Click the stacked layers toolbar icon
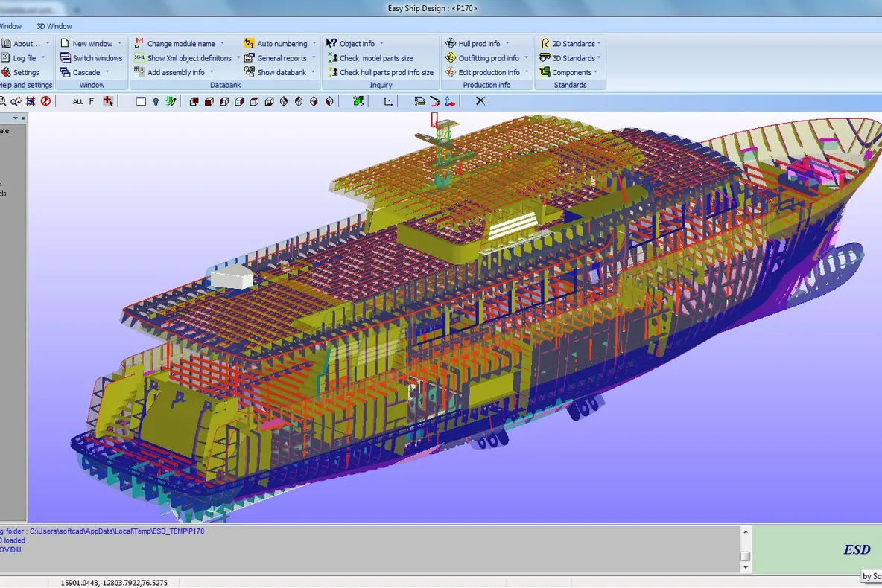Viewport: 882px width, 588px height. click(x=419, y=101)
